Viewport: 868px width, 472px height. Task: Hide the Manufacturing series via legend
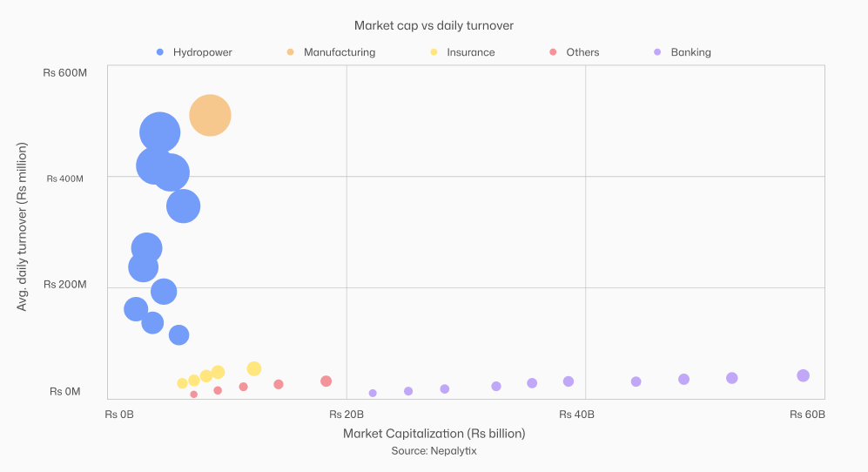coord(339,52)
